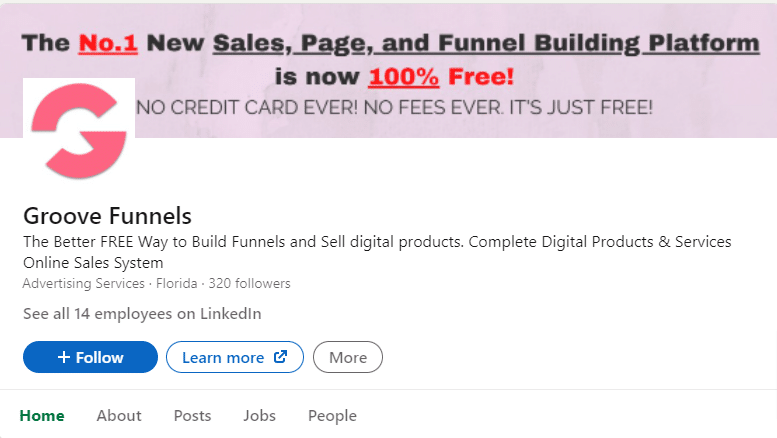The width and height of the screenshot is (777, 438).
Task: View the People tab
Action: (332, 416)
